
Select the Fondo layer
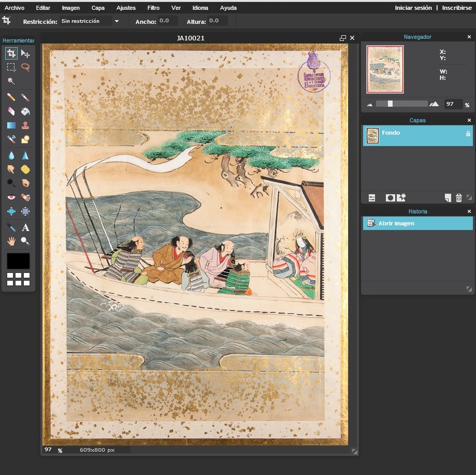(x=417, y=136)
